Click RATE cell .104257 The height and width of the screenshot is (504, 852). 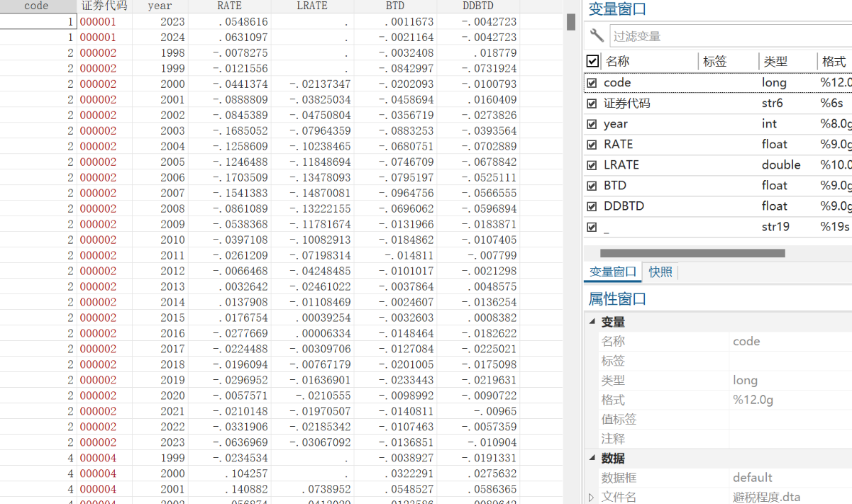[x=229, y=474]
